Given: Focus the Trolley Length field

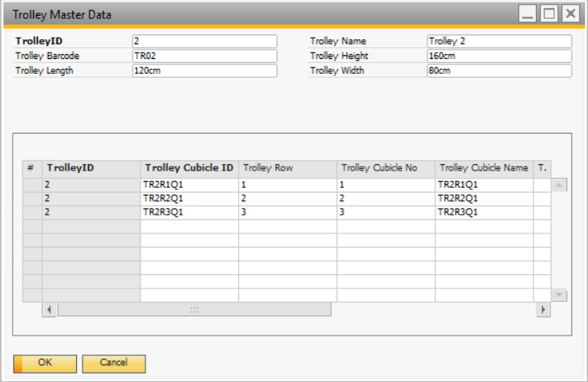Looking at the screenshot, I should click(x=204, y=71).
